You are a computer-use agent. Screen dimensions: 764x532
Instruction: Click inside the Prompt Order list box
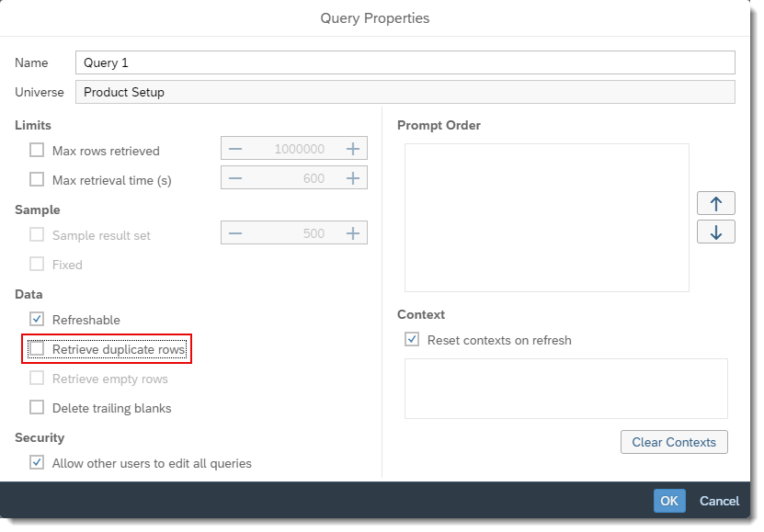[x=546, y=218]
